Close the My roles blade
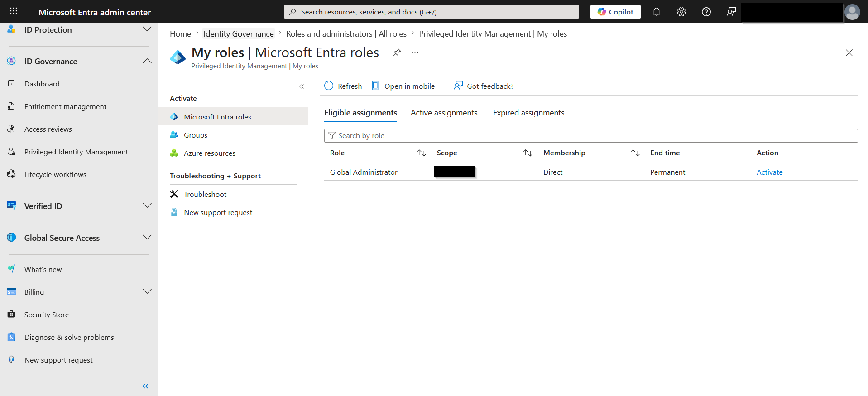Screen dimensions: 868x396 tap(849, 53)
